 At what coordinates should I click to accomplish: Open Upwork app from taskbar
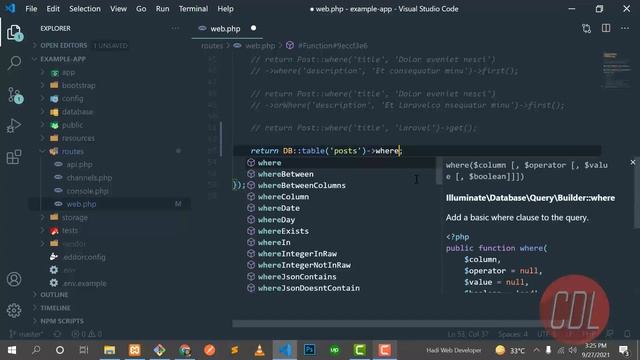[x=335, y=350]
